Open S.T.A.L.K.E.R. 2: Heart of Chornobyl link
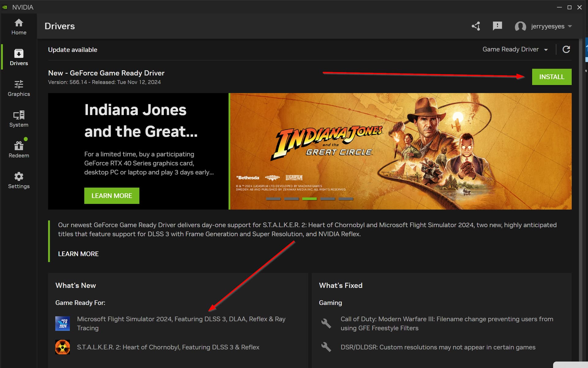The image size is (588, 368). 168,347
